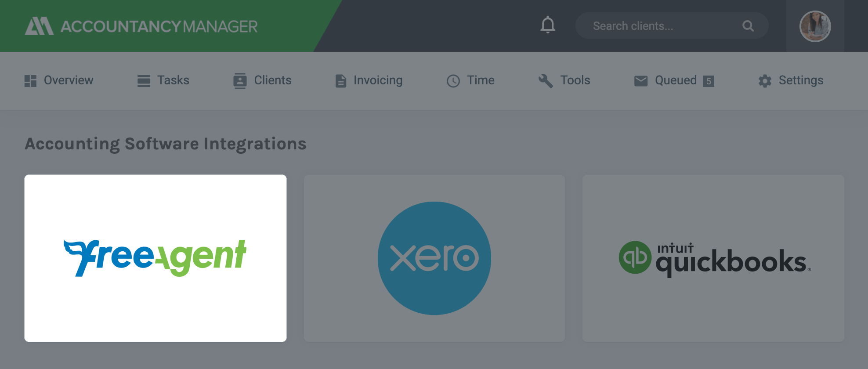Open the Tools menu
The height and width of the screenshot is (369, 868).
pyautogui.click(x=564, y=80)
